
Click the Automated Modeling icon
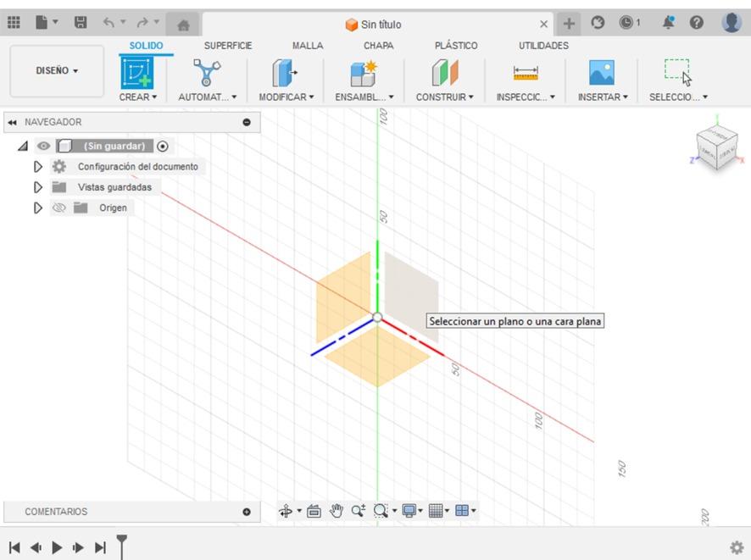[207, 72]
